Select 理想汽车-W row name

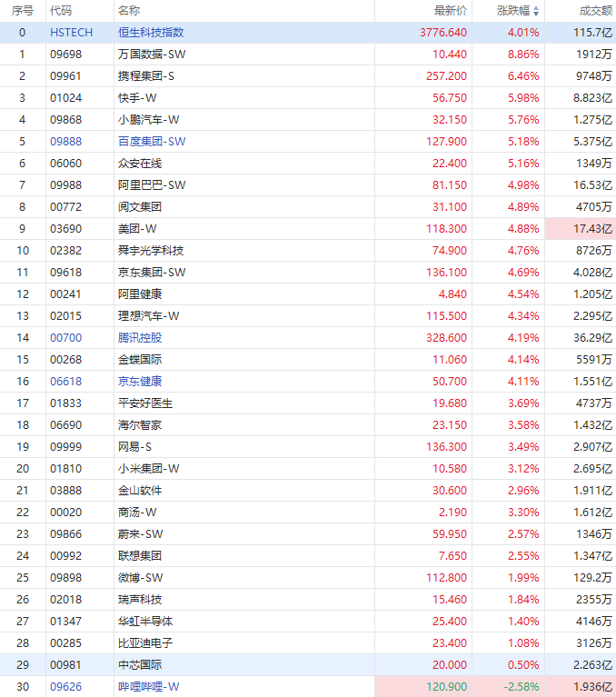coord(149,316)
